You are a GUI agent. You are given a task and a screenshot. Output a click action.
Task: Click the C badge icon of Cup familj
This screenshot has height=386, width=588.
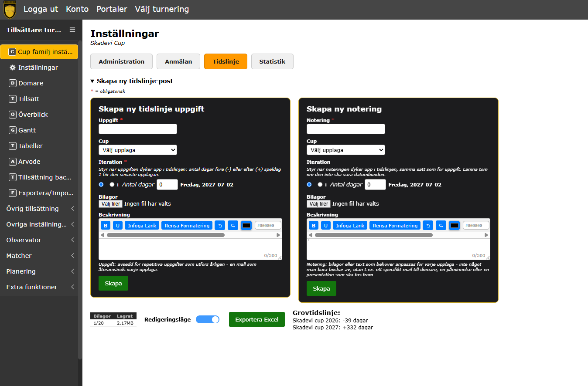tap(12, 52)
